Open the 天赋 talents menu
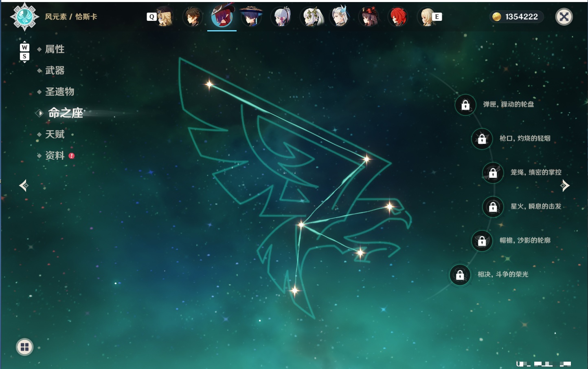588x369 pixels. [55, 134]
